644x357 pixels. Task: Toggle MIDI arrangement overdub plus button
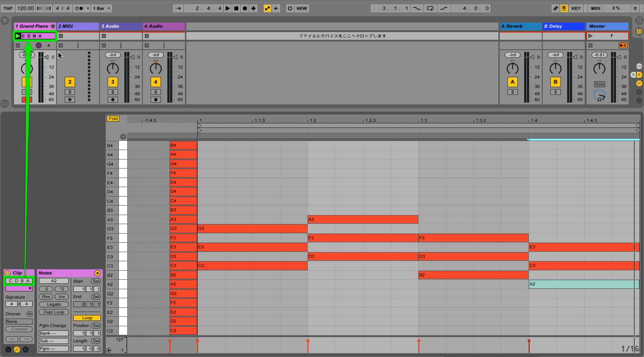(x=253, y=8)
